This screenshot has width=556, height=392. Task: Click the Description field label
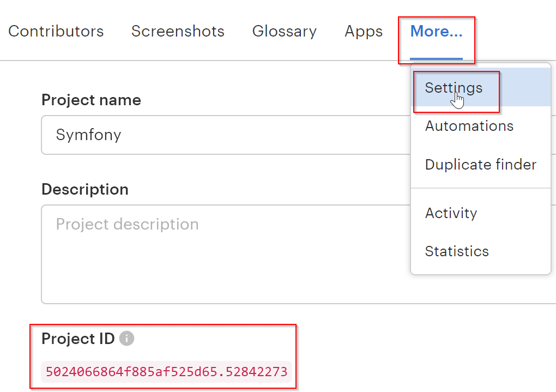click(x=85, y=190)
